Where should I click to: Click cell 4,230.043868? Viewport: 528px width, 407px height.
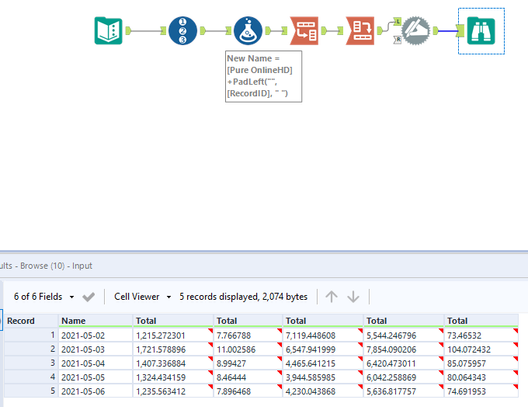pyautogui.click(x=323, y=391)
